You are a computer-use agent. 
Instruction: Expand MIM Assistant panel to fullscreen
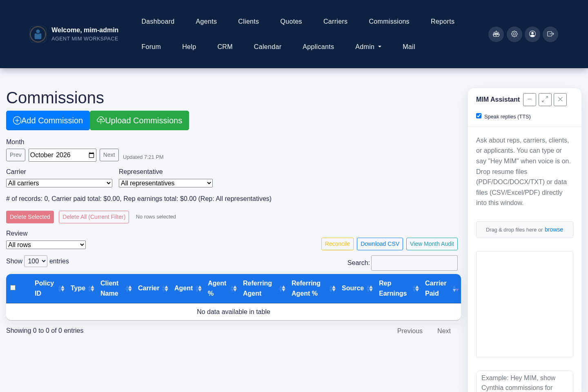coord(545,99)
